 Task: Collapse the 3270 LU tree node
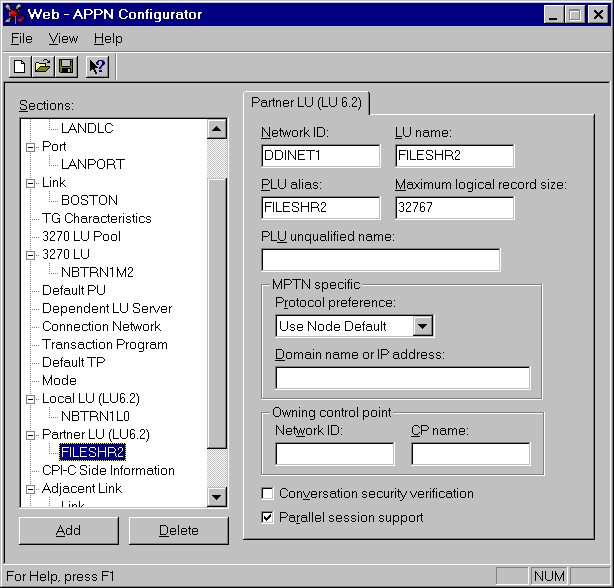[x=30, y=255]
